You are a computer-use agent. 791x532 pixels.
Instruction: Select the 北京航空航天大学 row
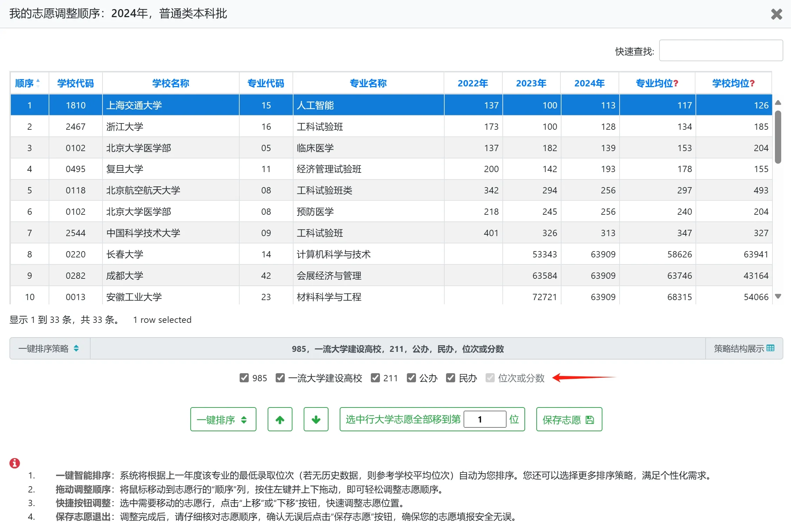click(x=391, y=190)
